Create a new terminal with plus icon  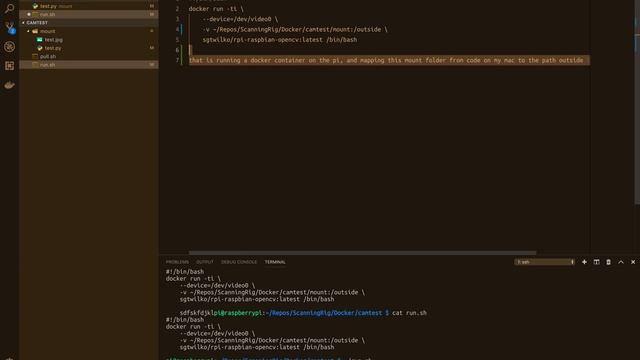pyautogui.click(x=584, y=262)
